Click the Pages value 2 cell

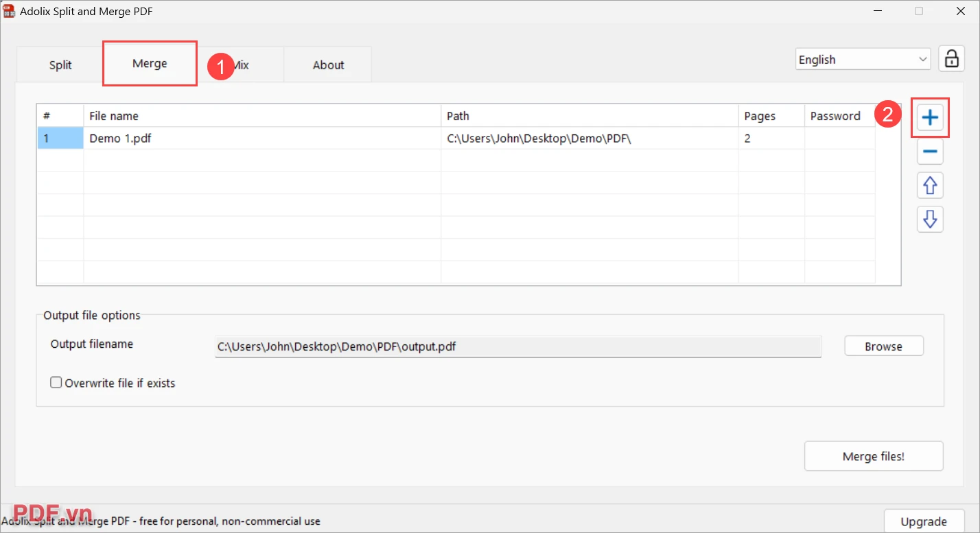click(771, 138)
